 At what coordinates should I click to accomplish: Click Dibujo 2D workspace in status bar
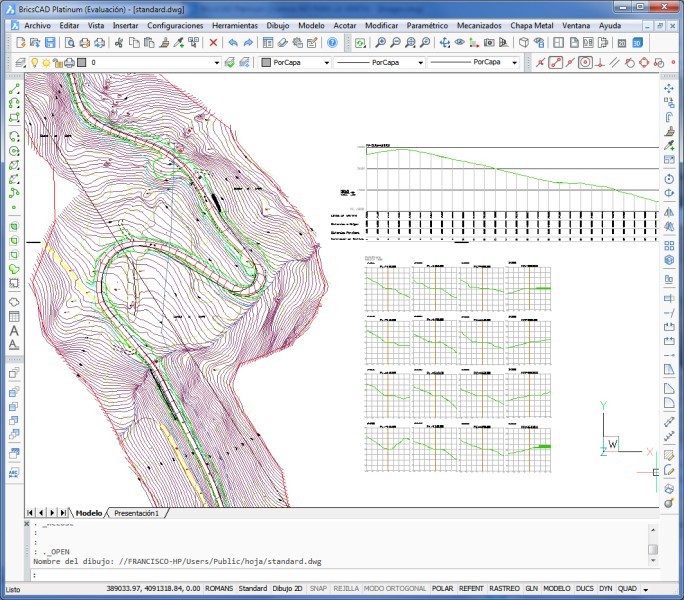pyautogui.click(x=288, y=589)
